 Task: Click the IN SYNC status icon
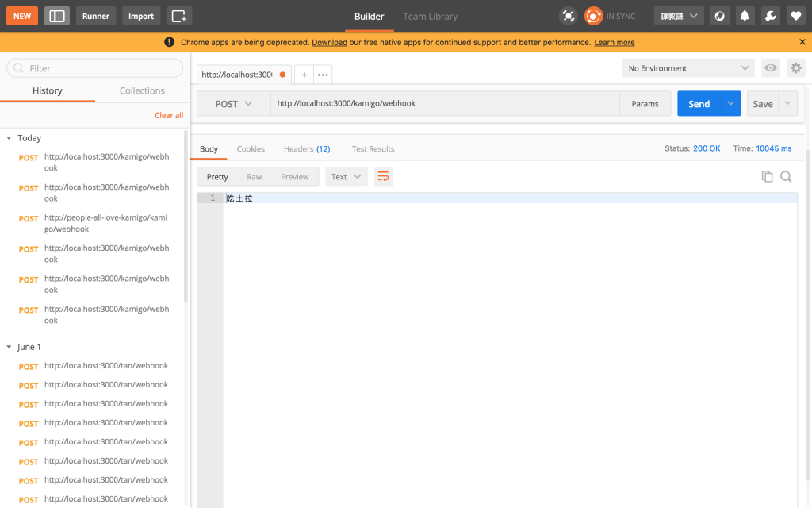click(x=593, y=16)
